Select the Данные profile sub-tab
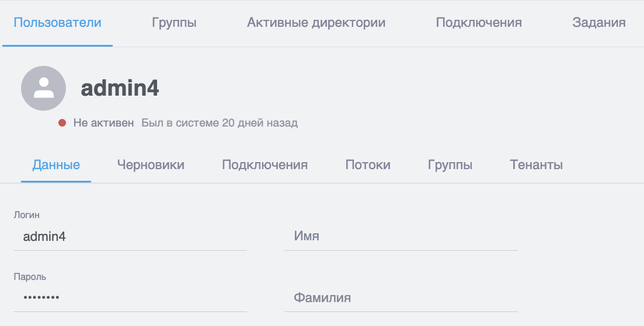This screenshot has width=644, height=326. coord(56,164)
